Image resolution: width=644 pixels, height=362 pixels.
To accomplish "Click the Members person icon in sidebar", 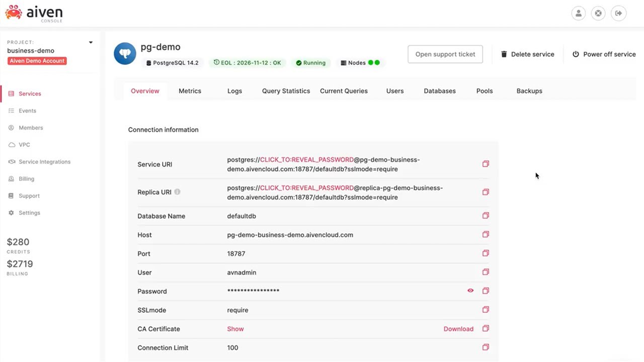I will click(11, 128).
